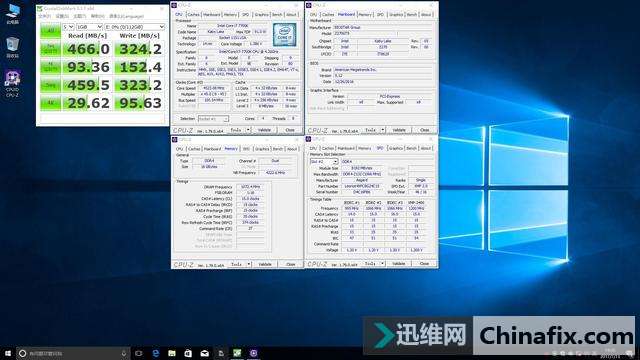Run the plain 4K test button
Viewport: 640px width, 360px height.
coord(50,103)
